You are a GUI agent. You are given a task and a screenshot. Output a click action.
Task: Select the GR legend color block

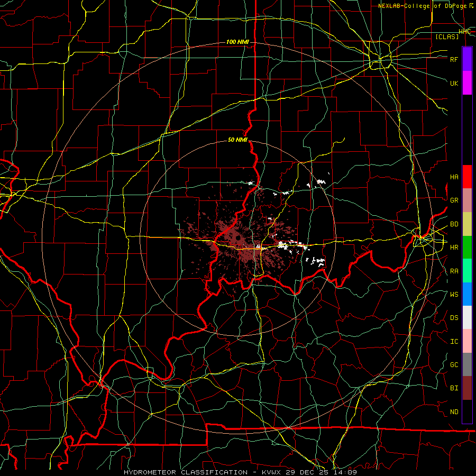pos(467,200)
